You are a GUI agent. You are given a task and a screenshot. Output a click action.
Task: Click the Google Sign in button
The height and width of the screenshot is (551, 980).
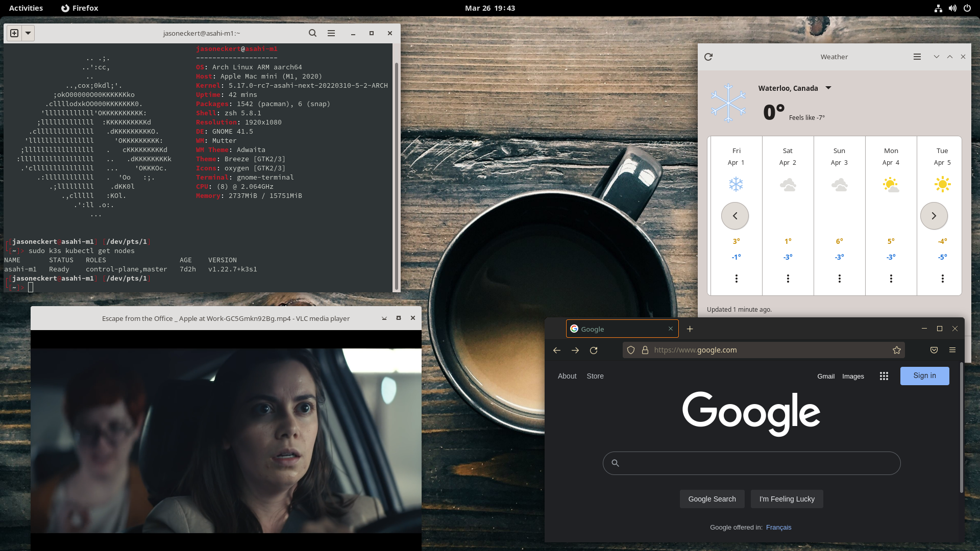[x=924, y=376]
